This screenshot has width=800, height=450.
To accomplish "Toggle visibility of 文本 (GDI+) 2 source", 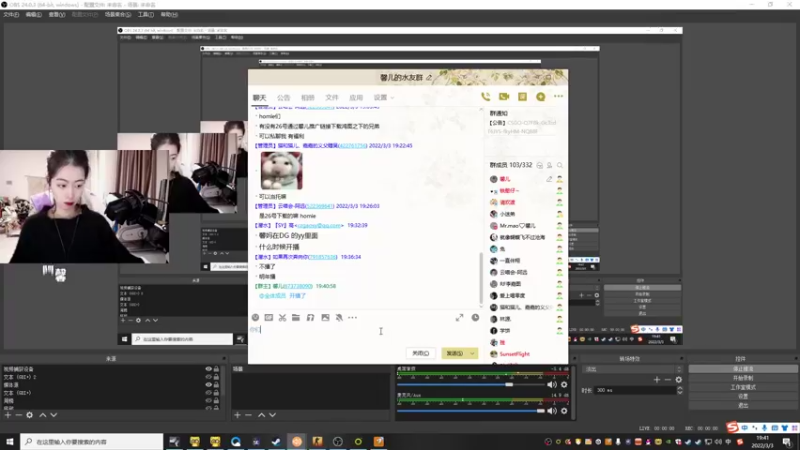I will [x=208, y=377].
